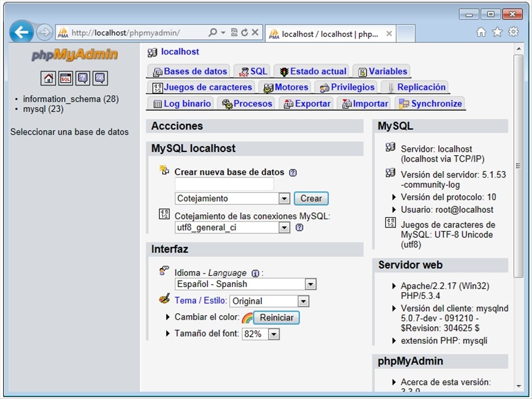Open the browser Home icon

click(481, 32)
